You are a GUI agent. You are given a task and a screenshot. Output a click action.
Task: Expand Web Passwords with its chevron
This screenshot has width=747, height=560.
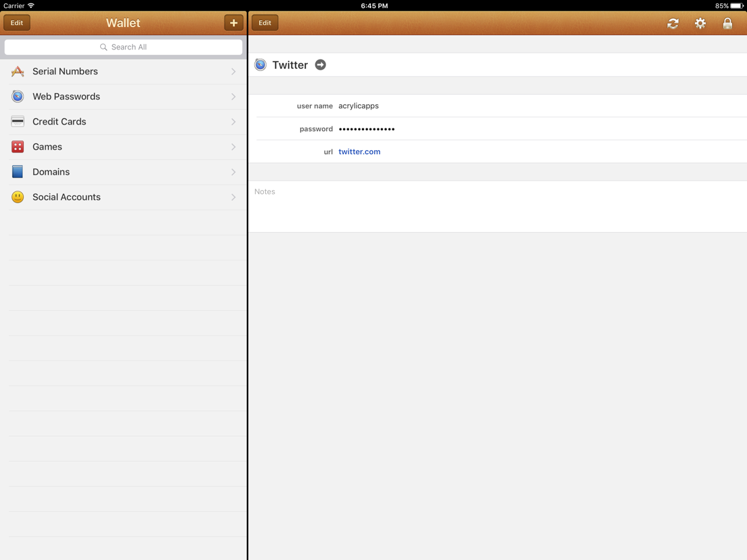click(233, 97)
